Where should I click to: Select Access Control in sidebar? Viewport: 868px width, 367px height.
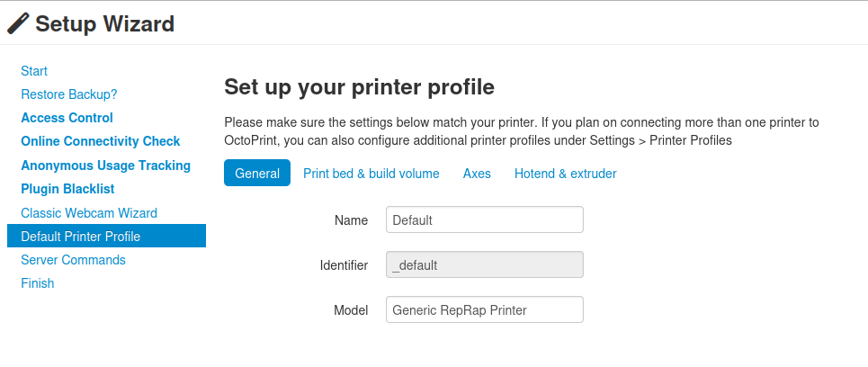[67, 118]
